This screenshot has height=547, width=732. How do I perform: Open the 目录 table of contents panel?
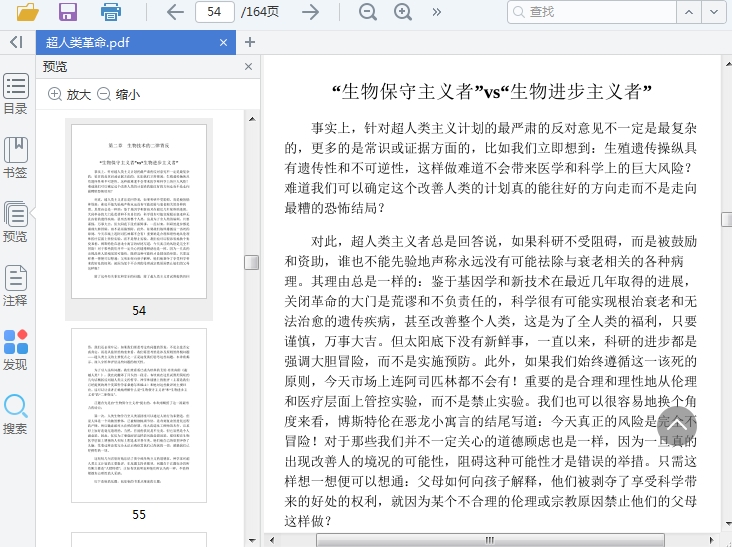coord(16,95)
